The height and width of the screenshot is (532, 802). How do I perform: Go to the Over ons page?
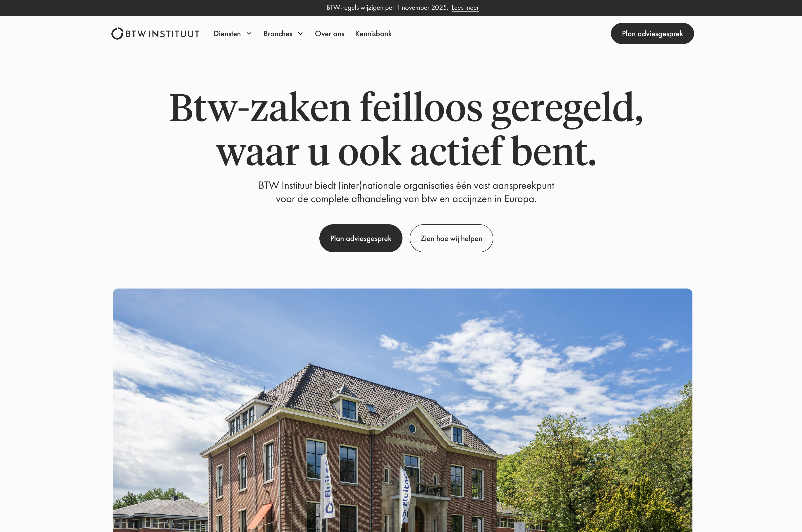click(x=330, y=33)
